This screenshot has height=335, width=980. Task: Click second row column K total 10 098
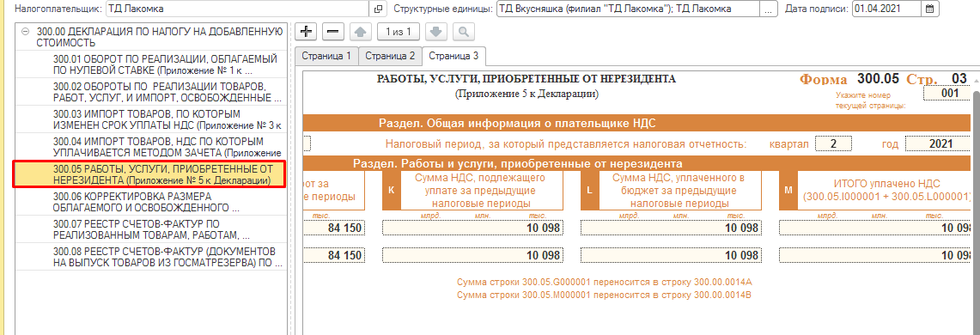point(472,255)
